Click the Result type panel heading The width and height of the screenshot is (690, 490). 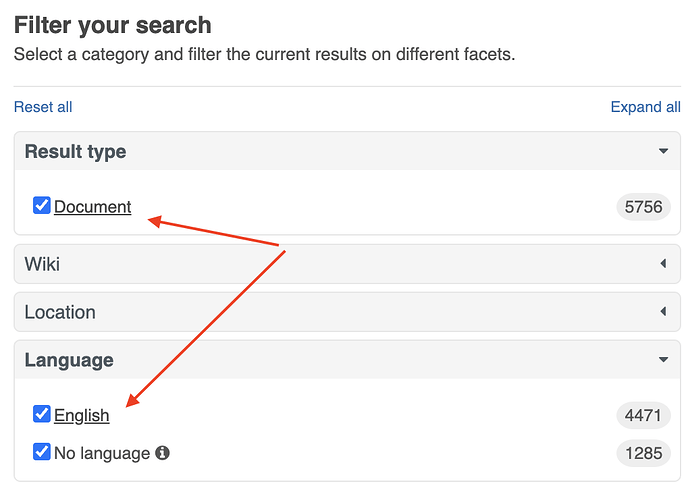(76, 152)
